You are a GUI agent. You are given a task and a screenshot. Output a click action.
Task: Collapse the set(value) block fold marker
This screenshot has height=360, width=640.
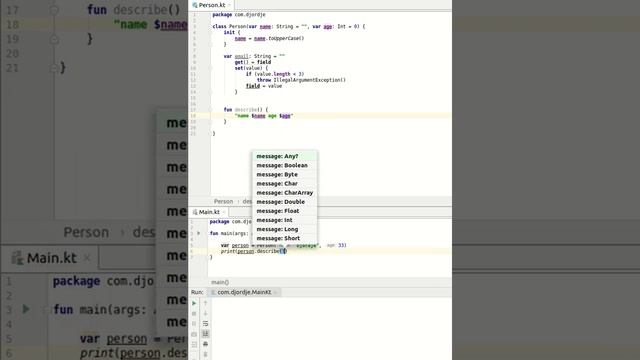(211, 68)
